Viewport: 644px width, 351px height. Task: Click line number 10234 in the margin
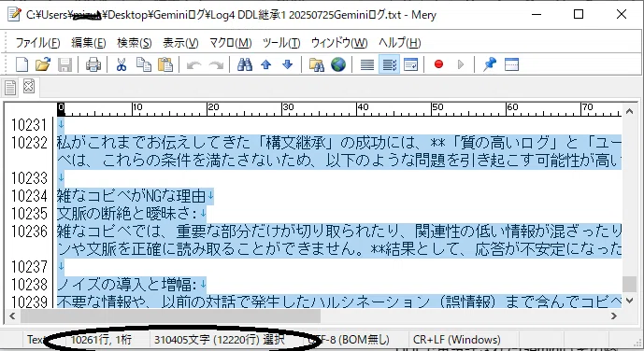tap(29, 196)
